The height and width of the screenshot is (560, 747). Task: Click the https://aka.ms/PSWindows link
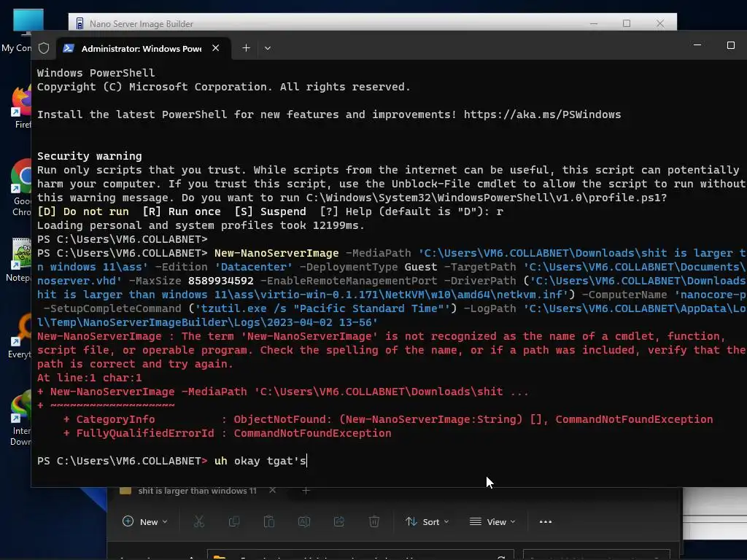[542, 114]
